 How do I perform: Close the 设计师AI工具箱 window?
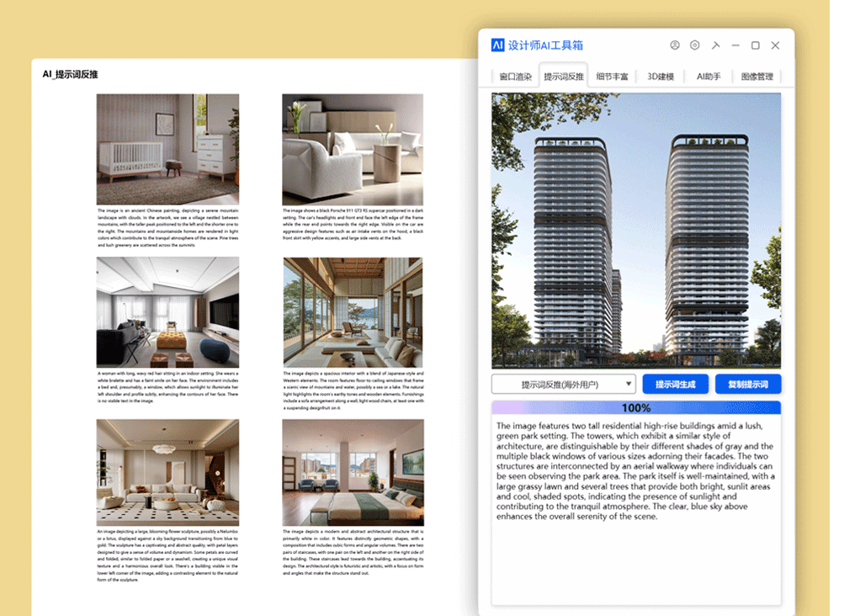click(x=775, y=45)
